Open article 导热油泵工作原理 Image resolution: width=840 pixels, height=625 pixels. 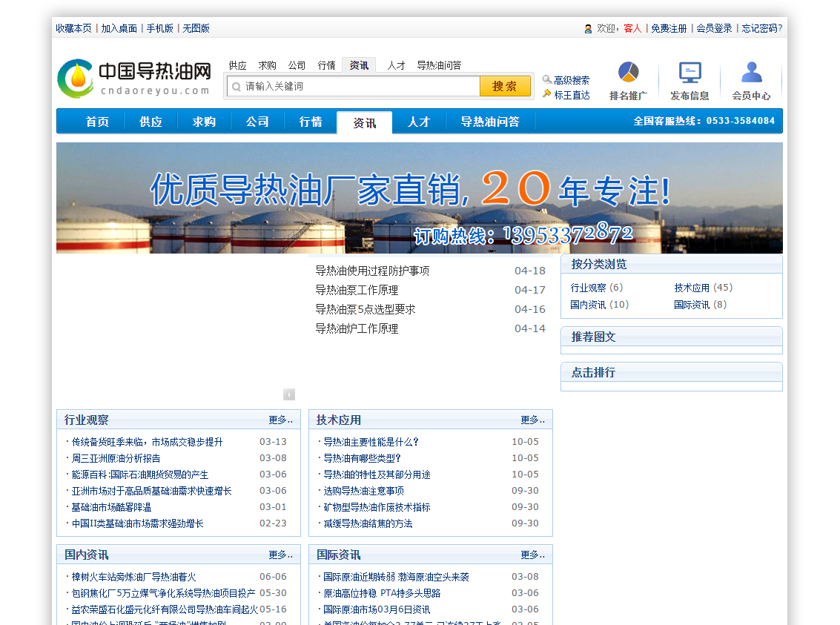pyautogui.click(x=357, y=291)
